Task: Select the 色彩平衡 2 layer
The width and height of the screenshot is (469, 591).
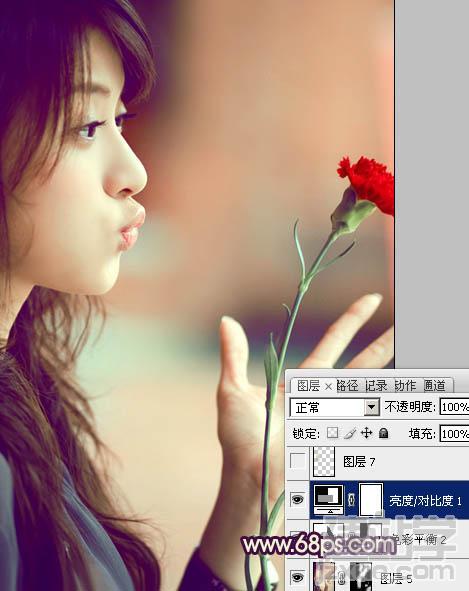Action: click(x=377, y=540)
